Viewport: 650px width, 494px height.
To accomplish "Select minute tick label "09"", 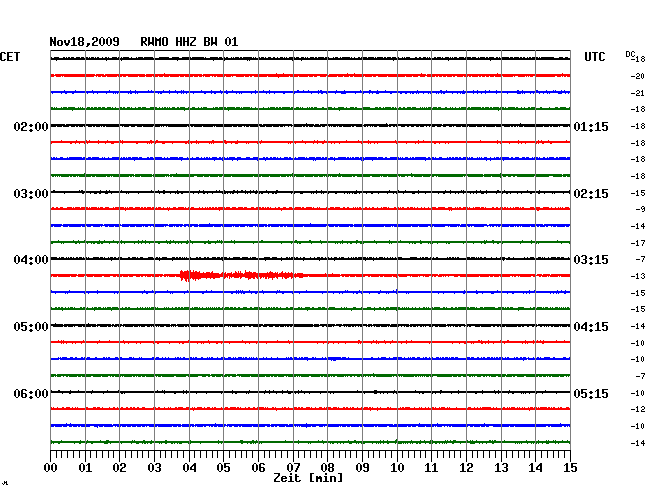I will point(362,467).
